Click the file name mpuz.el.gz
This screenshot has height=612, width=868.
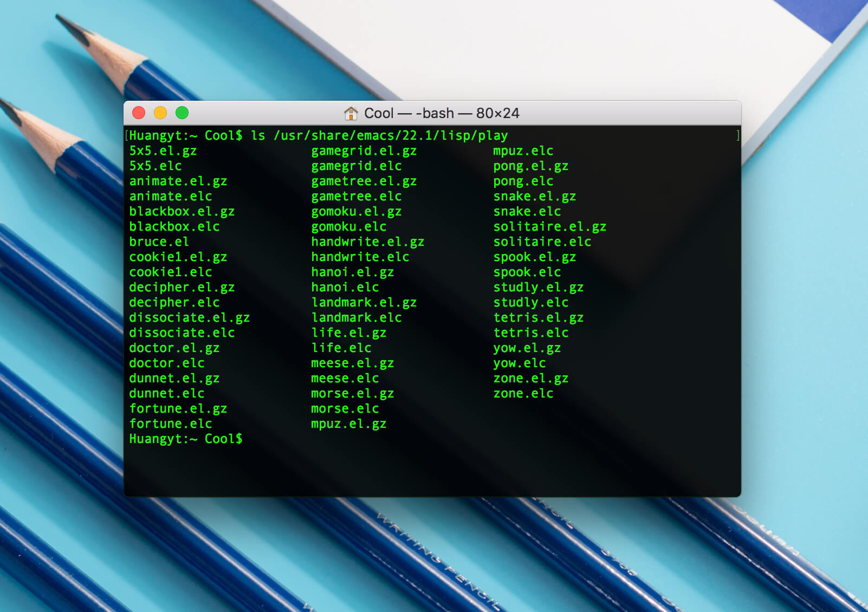(349, 424)
